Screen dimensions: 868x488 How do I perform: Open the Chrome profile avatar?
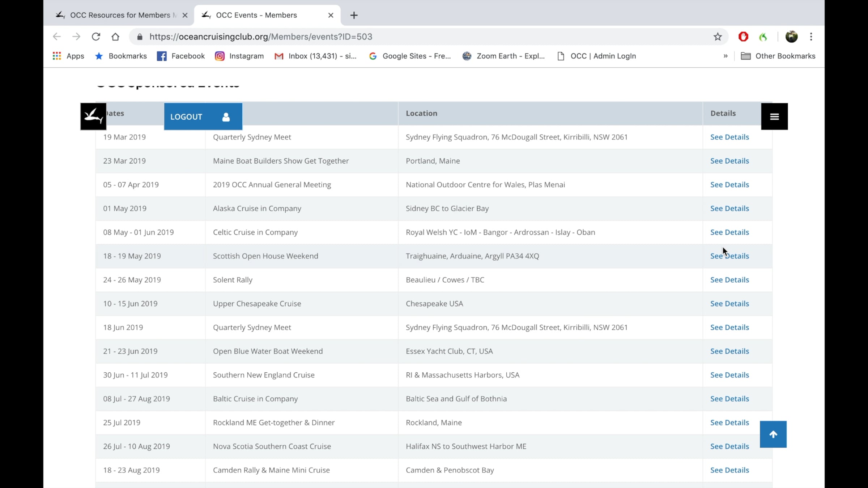[x=791, y=37]
